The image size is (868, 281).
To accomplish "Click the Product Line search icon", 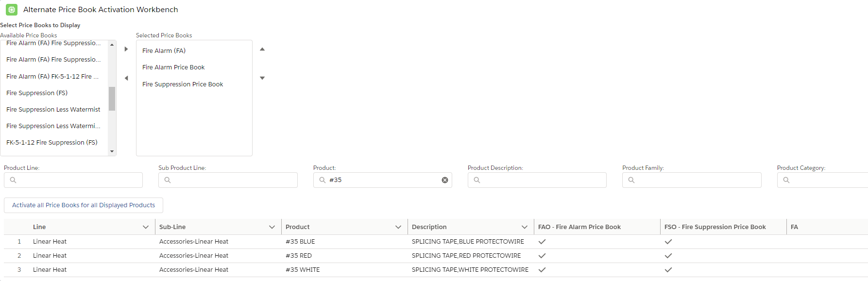I will (13, 180).
